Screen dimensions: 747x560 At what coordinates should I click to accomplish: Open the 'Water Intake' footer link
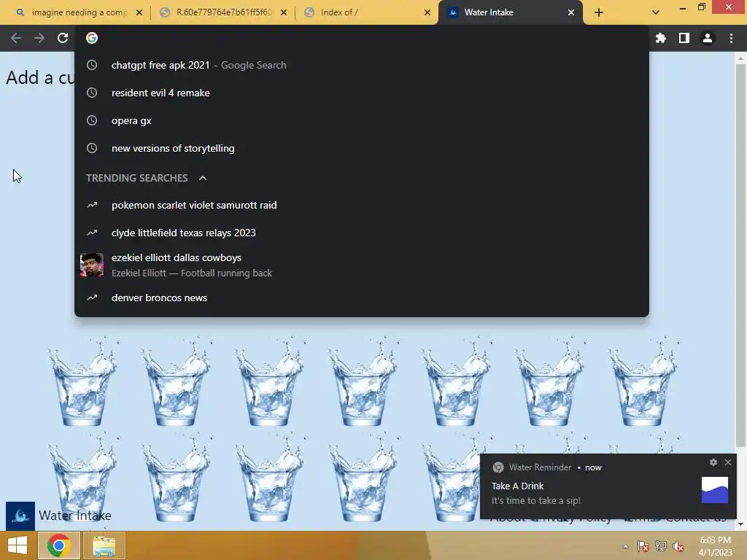pyautogui.click(x=75, y=516)
